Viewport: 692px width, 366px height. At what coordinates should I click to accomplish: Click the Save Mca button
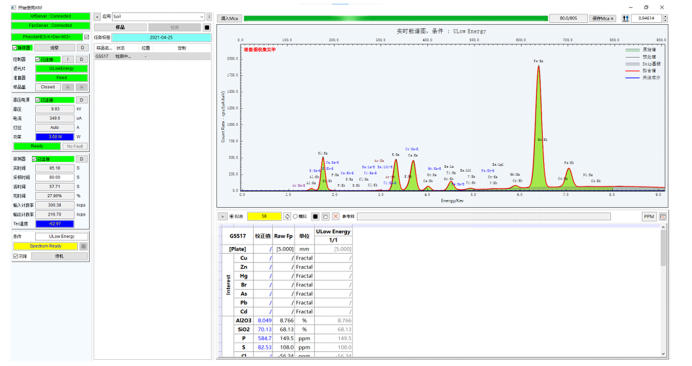coord(603,19)
